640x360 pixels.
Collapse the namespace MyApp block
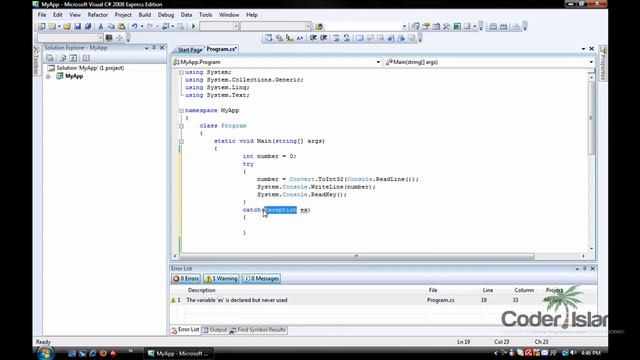coord(181,111)
